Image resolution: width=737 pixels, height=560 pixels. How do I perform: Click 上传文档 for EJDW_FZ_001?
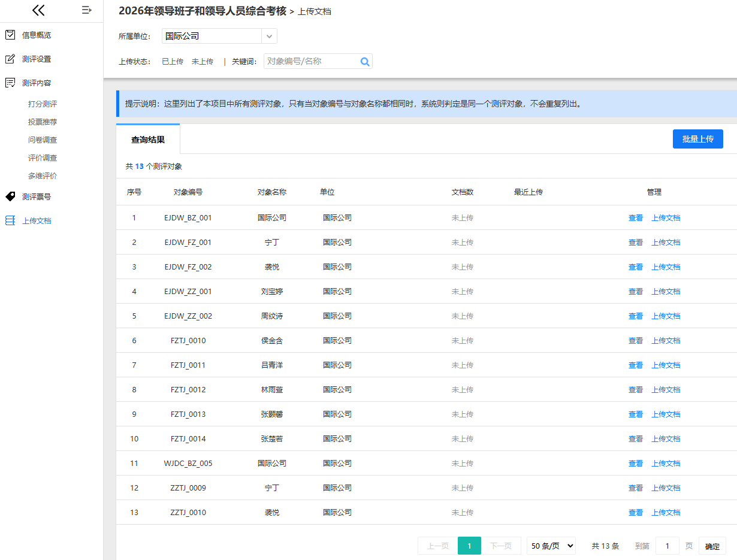[666, 242]
